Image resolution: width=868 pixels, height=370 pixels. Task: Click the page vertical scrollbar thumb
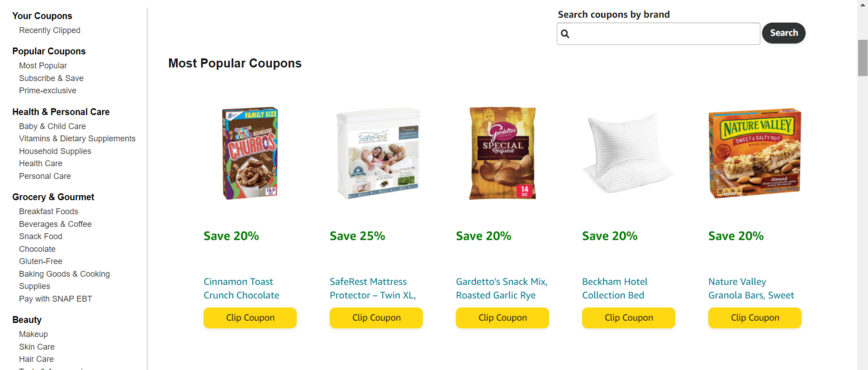[863, 58]
